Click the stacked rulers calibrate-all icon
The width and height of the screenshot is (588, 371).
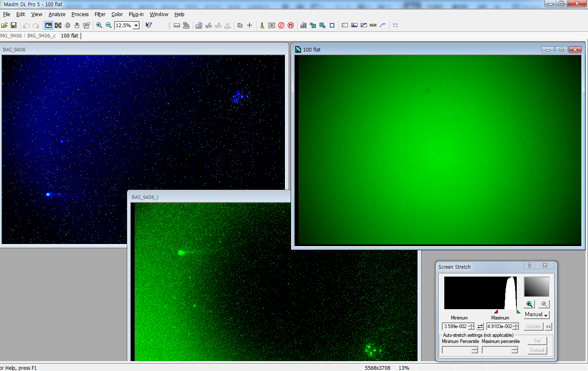coord(186,25)
